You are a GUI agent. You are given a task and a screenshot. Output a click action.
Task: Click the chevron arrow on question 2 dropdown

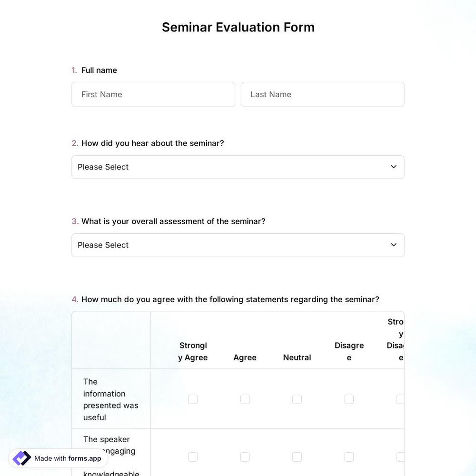[394, 167]
